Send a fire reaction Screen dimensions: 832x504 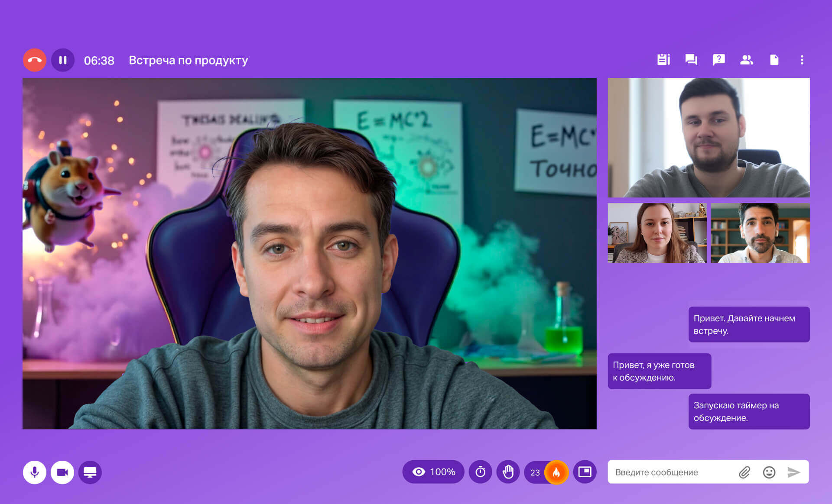point(556,472)
